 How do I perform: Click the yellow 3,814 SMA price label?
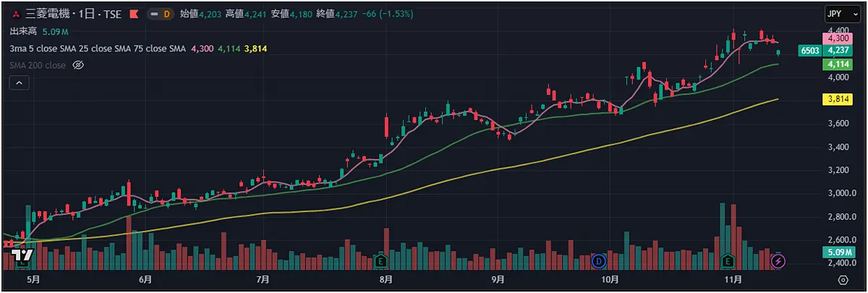tap(838, 98)
